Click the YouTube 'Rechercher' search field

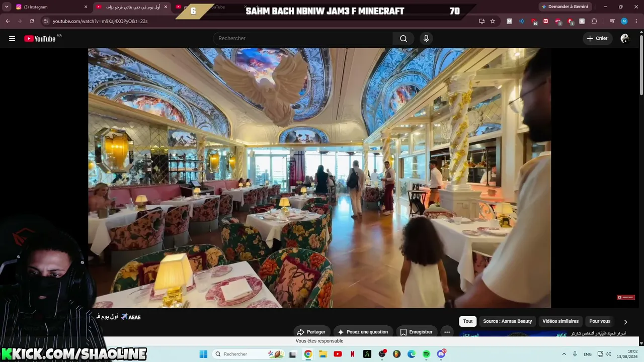click(303, 39)
